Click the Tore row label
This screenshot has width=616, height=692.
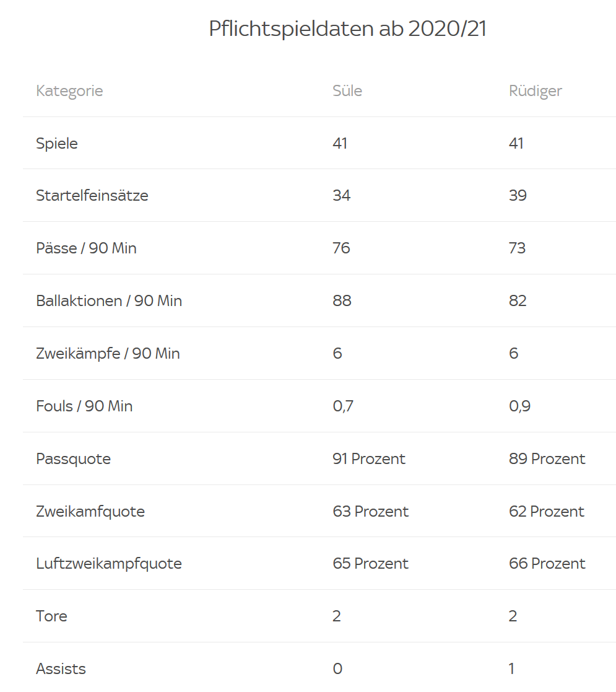51,616
